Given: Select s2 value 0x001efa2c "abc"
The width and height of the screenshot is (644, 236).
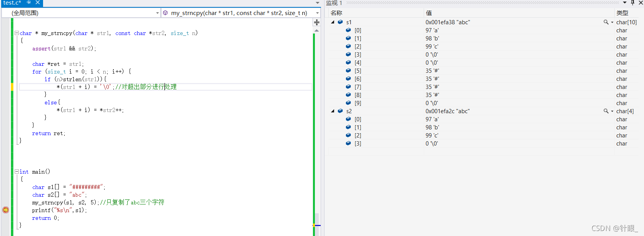Looking at the screenshot, I should [448, 111].
